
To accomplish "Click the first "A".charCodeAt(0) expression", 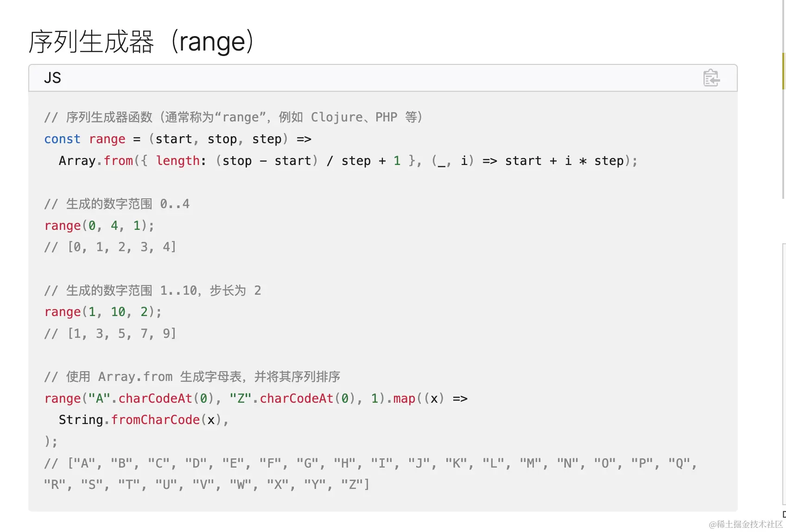I will click(151, 399).
